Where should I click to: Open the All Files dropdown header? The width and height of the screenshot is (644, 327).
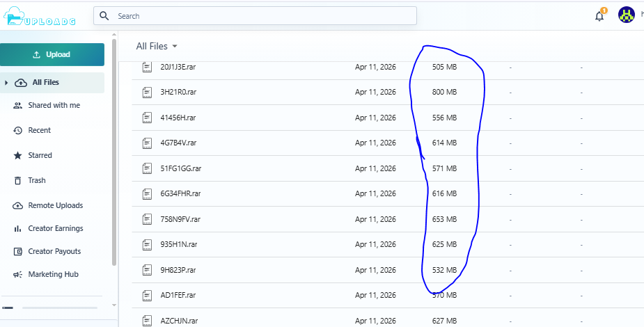(157, 46)
